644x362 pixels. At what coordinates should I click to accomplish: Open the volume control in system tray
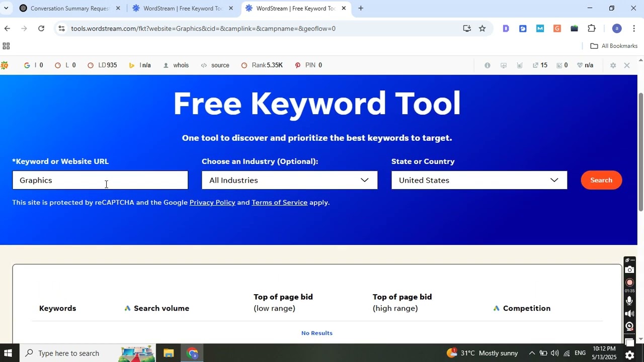pyautogui.click(x=554, y=353)
